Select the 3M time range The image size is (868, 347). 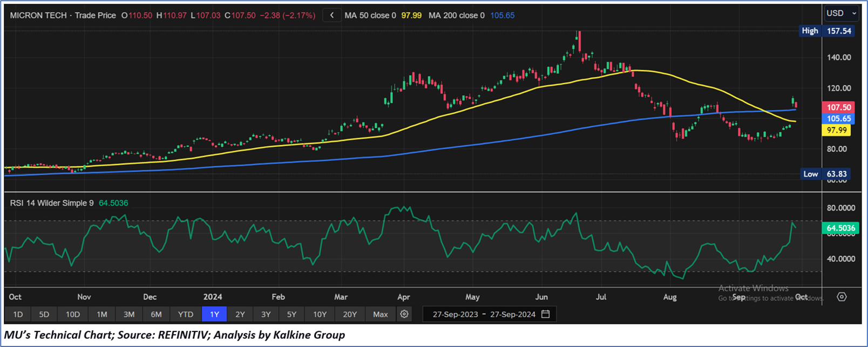(x=129, y=314)
